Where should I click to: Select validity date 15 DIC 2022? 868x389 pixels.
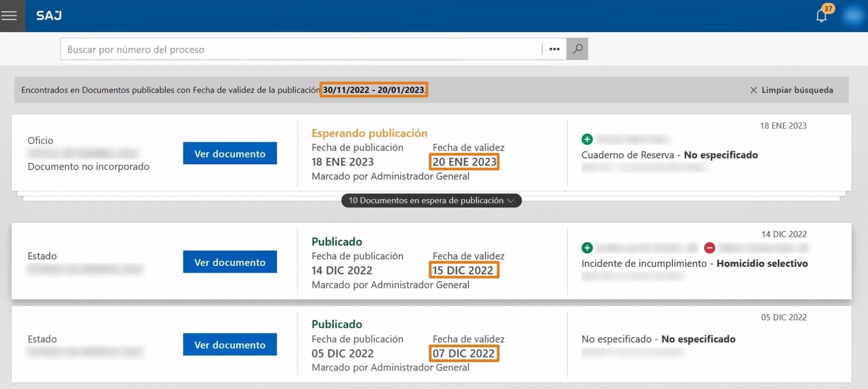pyautogui.click(x=463, y=270)
